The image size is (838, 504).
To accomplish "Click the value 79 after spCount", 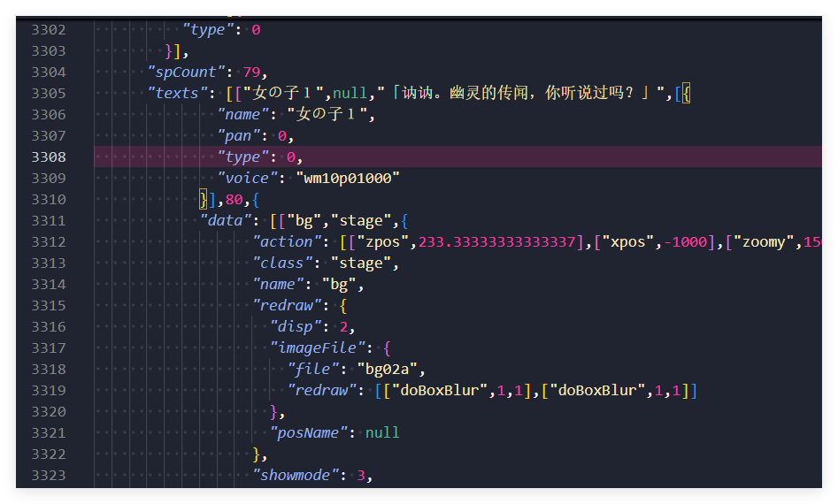I will click(252, 73).
